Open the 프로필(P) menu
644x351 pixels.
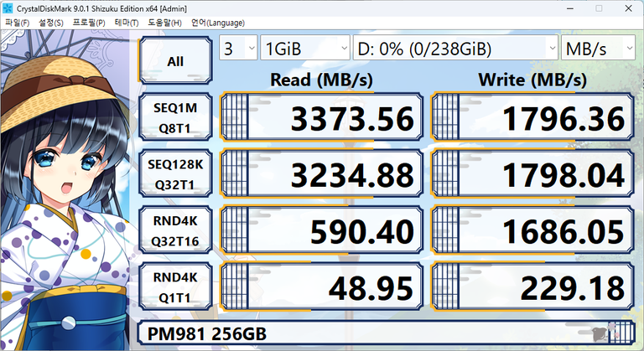[89, 23]
